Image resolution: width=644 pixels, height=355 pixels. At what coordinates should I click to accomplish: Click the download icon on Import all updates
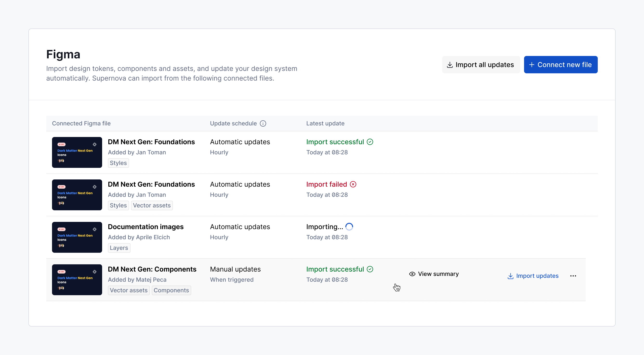(x=449, y=65)
